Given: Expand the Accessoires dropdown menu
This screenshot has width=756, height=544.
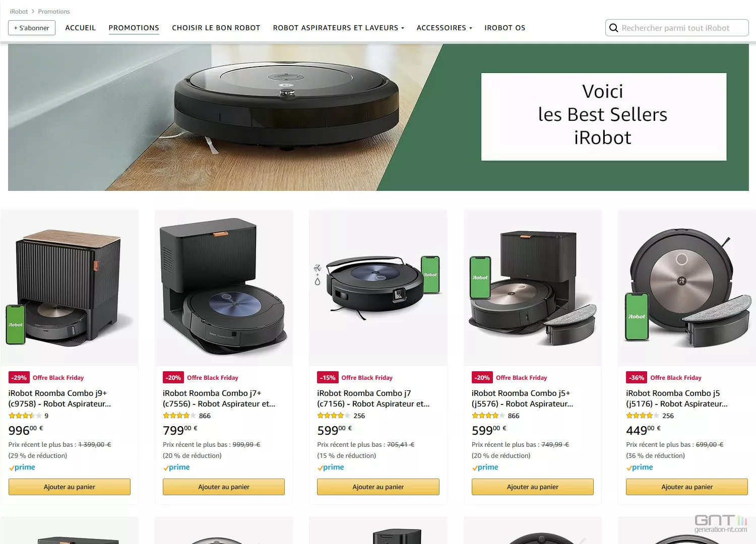Looking at the screenshot, I should [444, 28].
